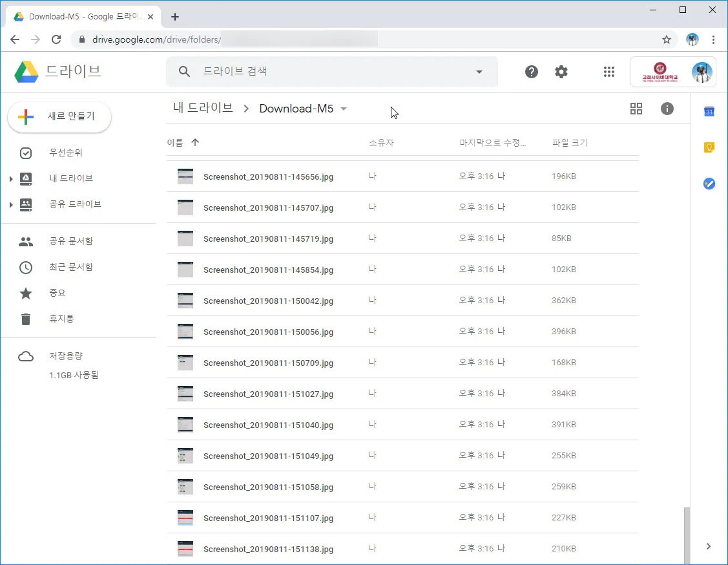Switch to grid view layout

636,109
